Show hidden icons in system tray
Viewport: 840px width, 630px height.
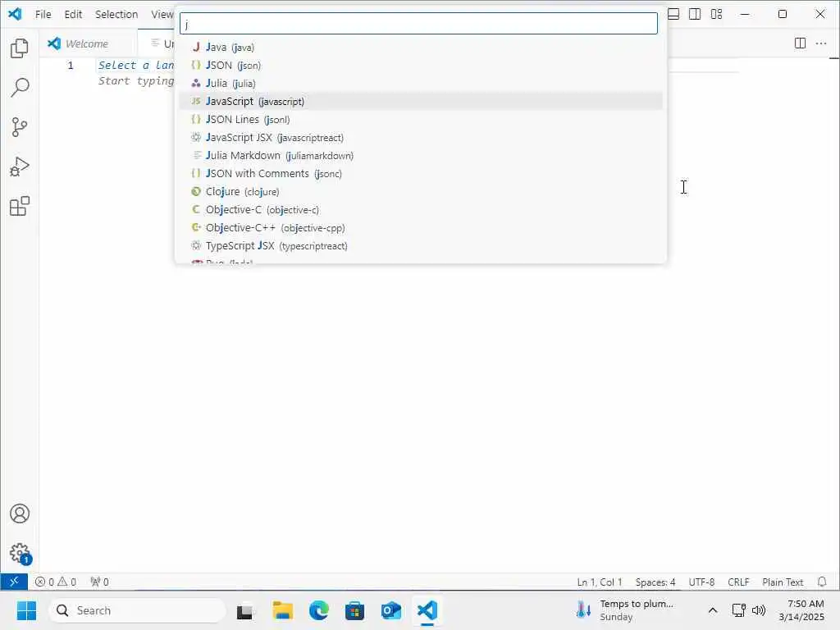[x=713, y=610]
